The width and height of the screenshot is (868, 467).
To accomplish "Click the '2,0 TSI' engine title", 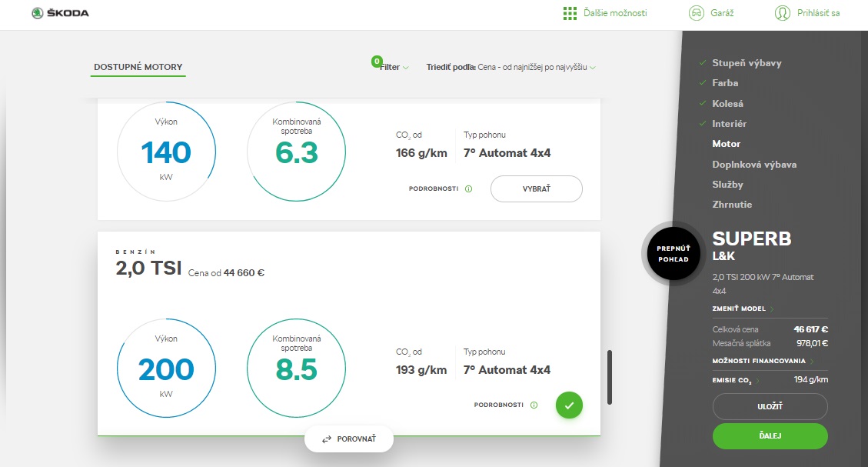I will (148, 269).
